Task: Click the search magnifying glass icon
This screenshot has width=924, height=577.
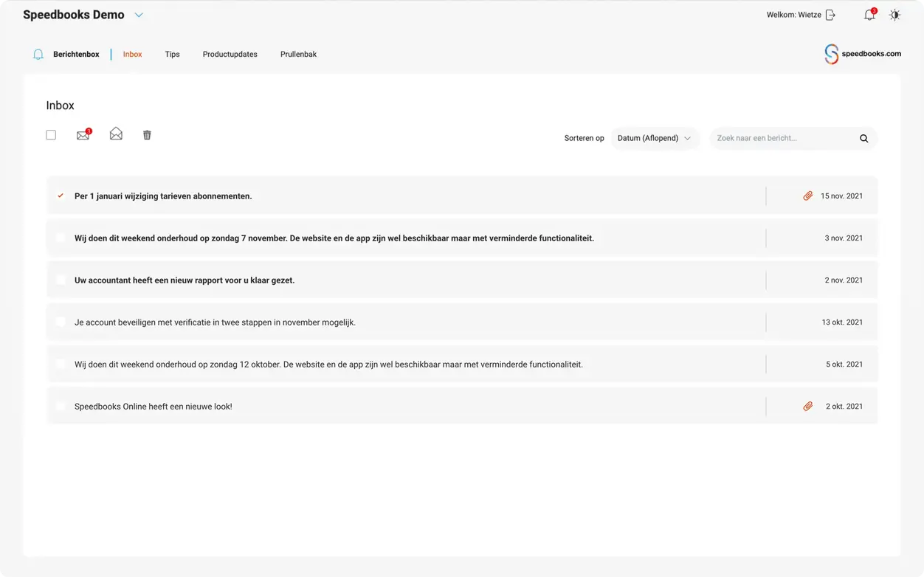Action: [x=863, y=138]
